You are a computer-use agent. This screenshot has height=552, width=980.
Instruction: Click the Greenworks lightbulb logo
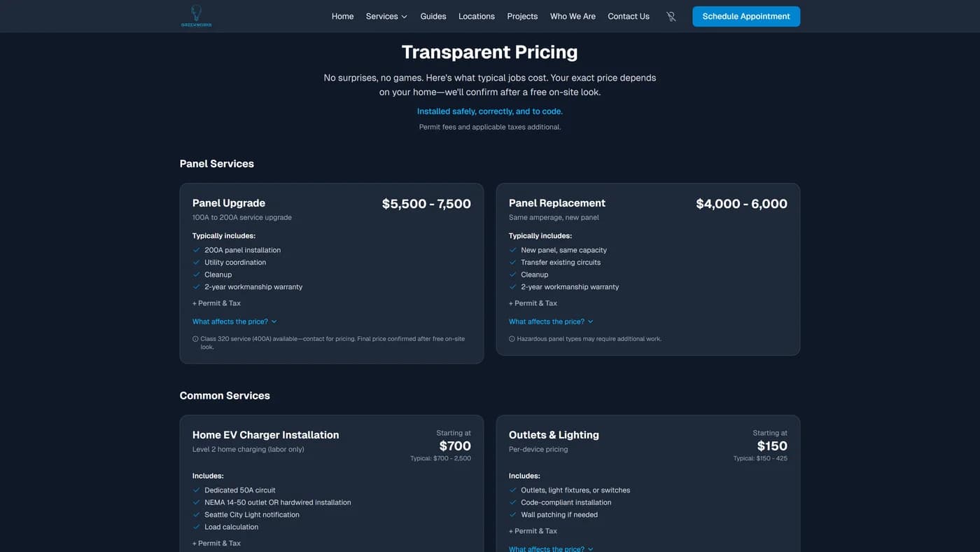click(x=196, y=15)
